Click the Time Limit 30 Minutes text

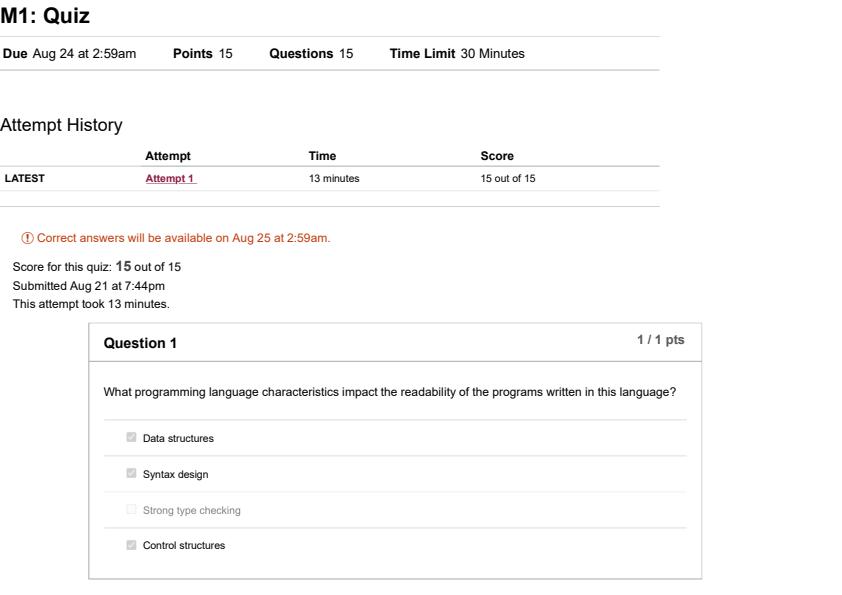(456, 54)
